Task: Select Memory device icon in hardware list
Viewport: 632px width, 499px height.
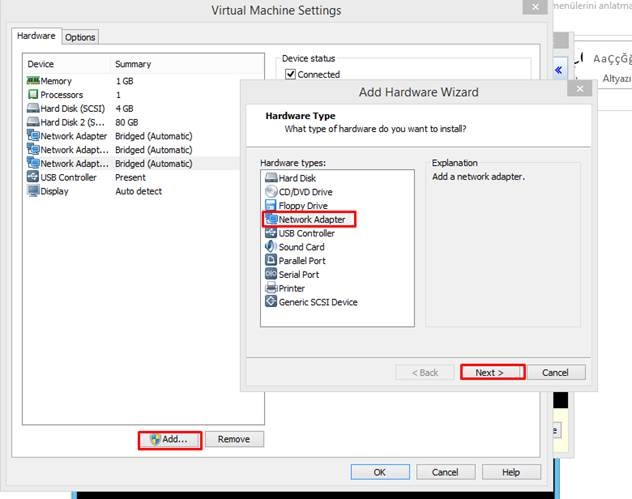Action: (33, 81)
